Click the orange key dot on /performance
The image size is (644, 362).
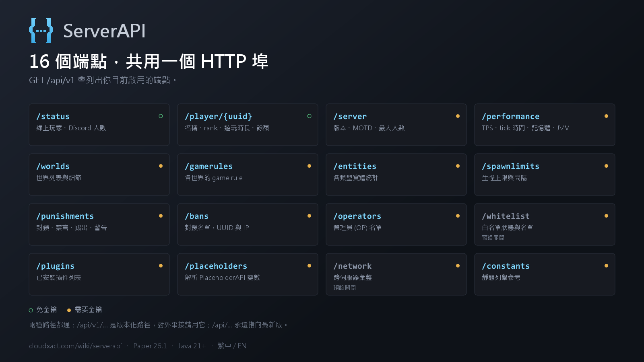[x=606, y=116]
